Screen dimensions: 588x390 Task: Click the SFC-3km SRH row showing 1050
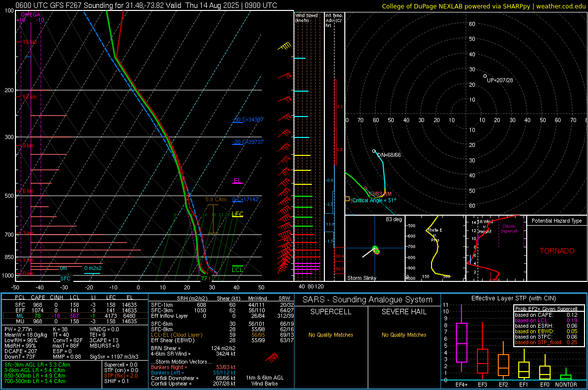pyautogui.click(x=222, y=310)
